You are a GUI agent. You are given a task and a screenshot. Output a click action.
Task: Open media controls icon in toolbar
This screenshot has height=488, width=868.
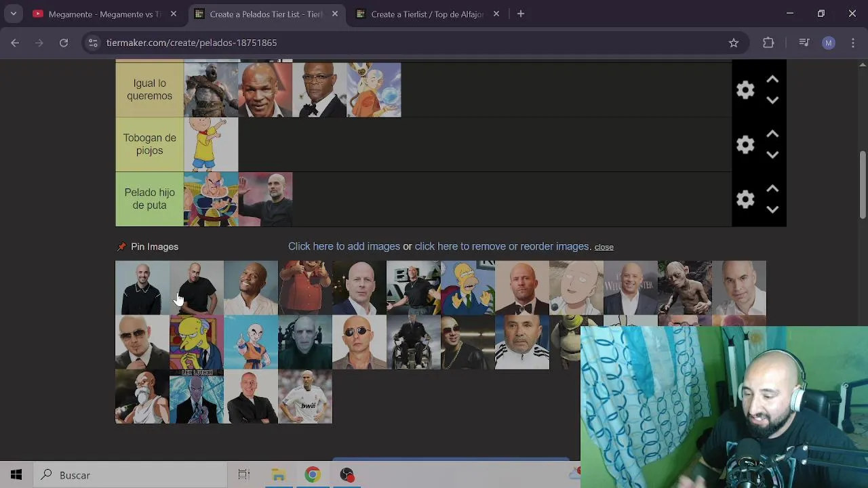pyautogui.click(x=804, y=43)
